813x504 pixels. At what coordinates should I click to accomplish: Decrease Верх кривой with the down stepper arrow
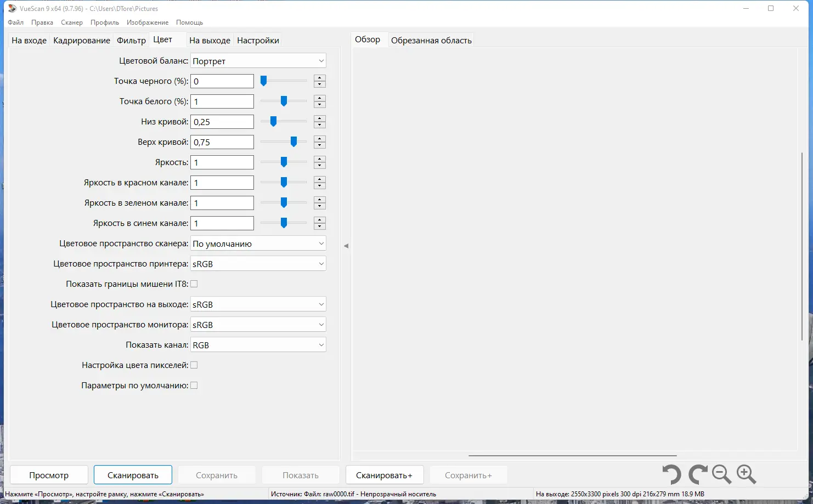(320, 145)
